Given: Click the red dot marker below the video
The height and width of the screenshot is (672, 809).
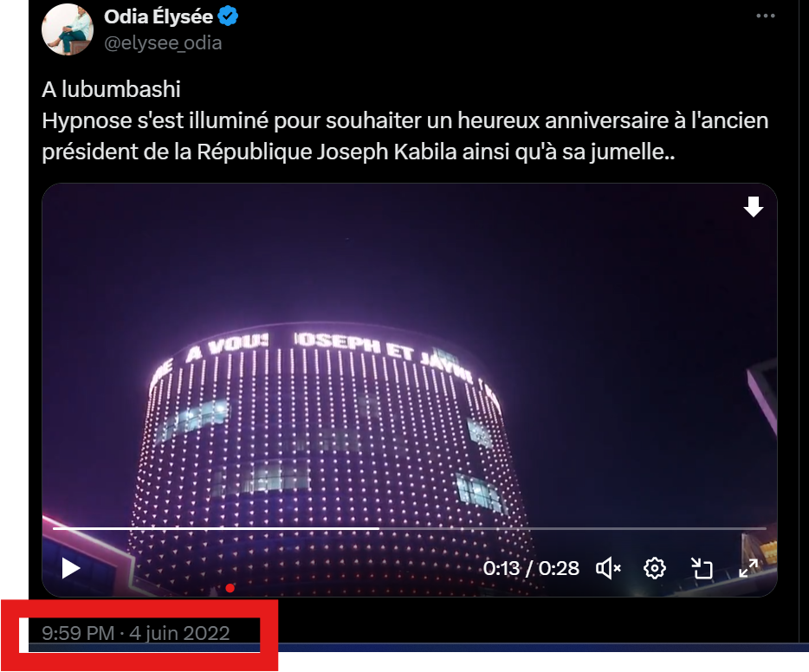Looking at the screenshot, I should pyautogui.click(x=230, y=588).
